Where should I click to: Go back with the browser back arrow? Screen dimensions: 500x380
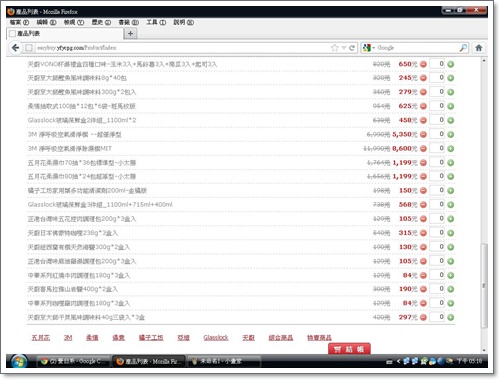[15, 48]
